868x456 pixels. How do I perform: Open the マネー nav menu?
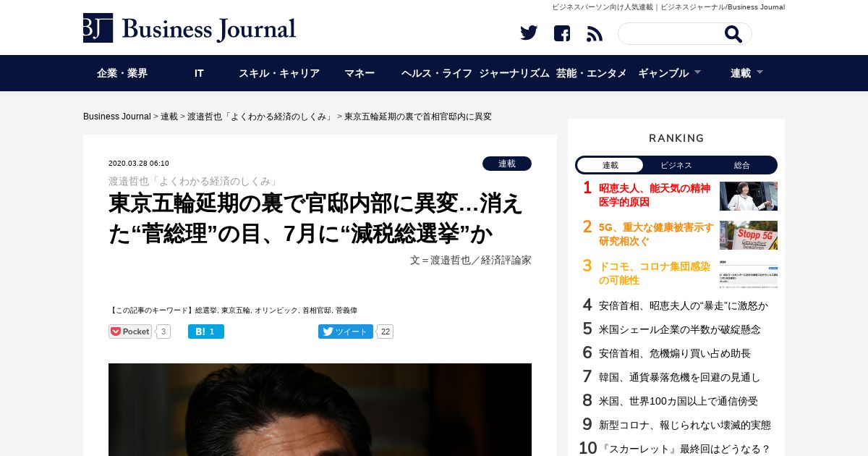click(x=359, y=73)
